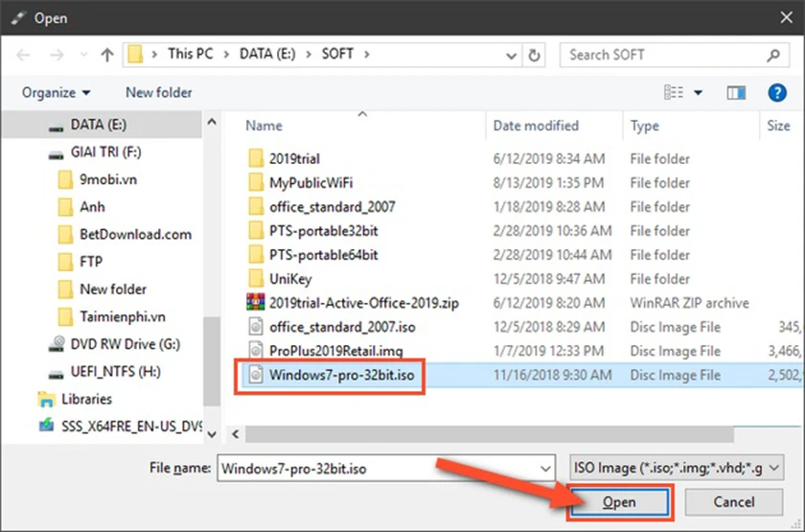Open the address bar history dropdown
805x532 pixels.
(x=511, y=56)
